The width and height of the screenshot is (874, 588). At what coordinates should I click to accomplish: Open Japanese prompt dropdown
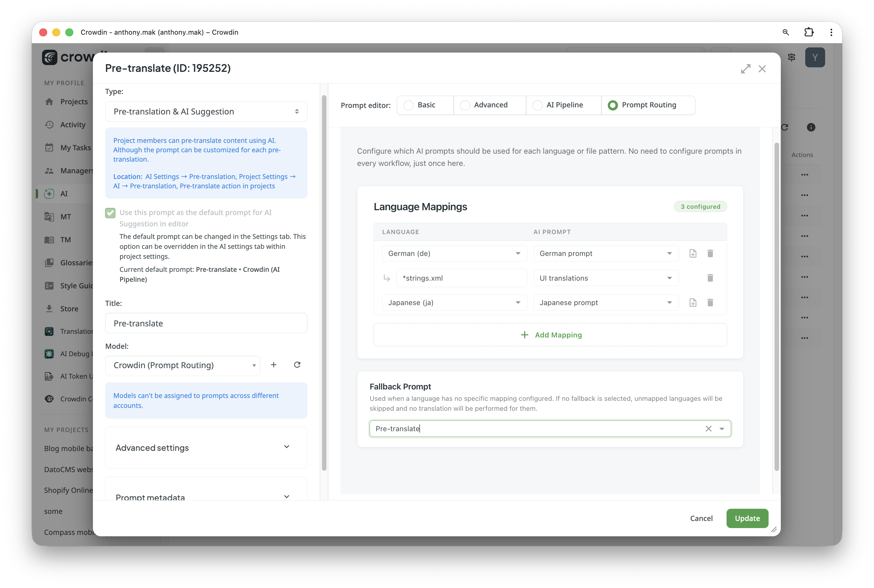click(x=606, y=303)
